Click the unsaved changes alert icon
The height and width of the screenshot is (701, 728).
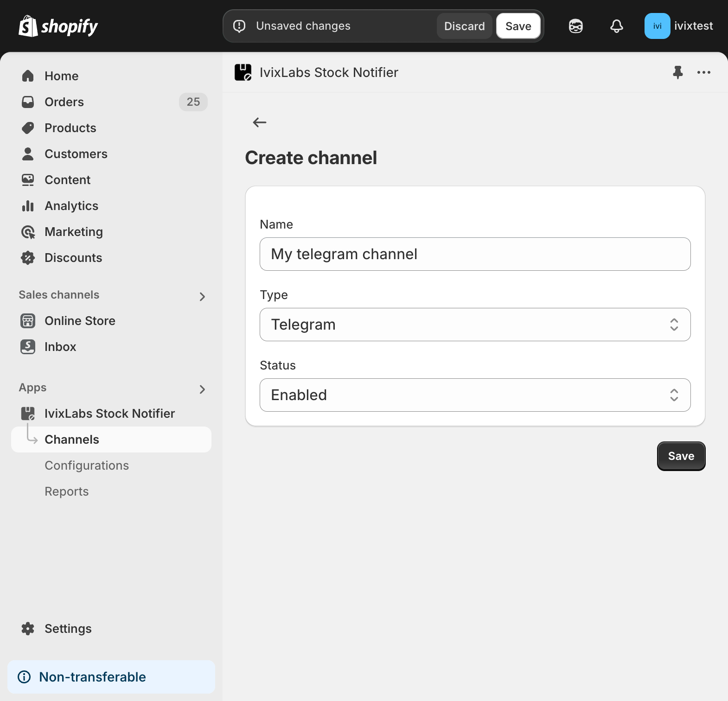tap(239, 26)
